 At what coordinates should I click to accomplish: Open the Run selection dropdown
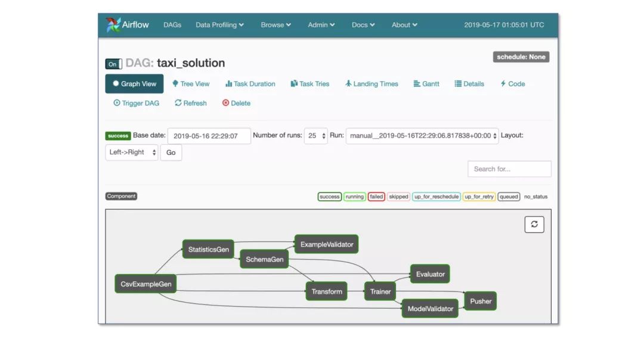click(x=422, y=136)
